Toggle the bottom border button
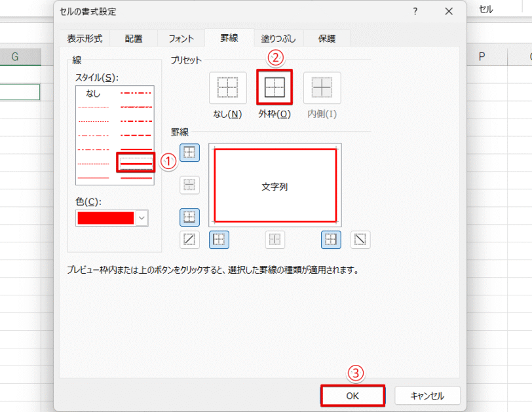The width and height of the screenshot is (532, 412). click(x=189, y=217)
